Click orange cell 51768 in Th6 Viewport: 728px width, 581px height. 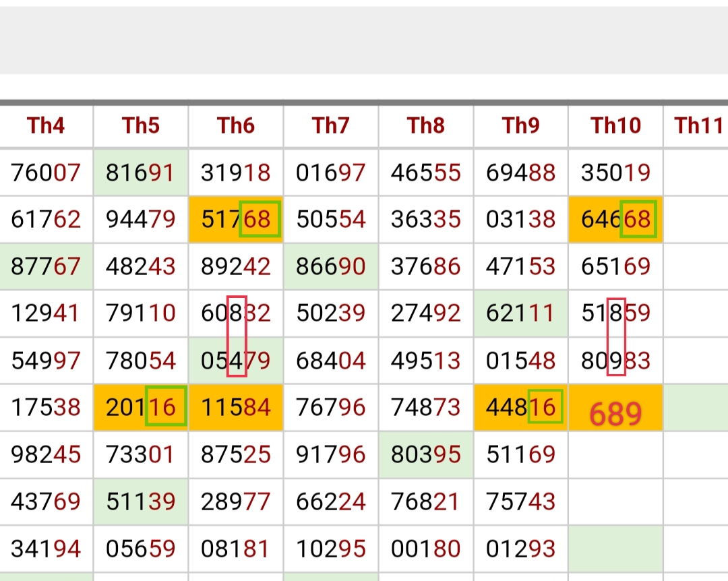(x=236, y=219)
